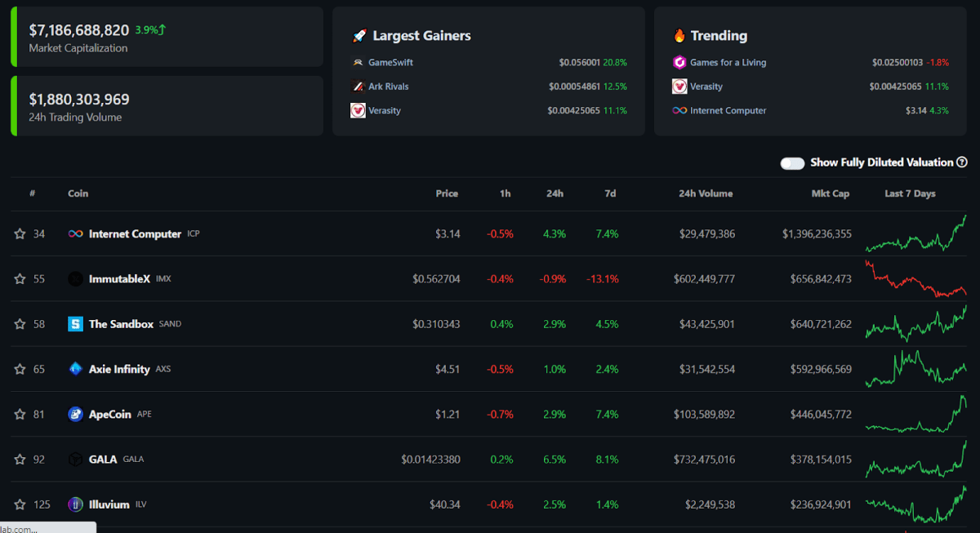Sort table by Coin column header
Viewport: 980px width, 533px height.
78,194
